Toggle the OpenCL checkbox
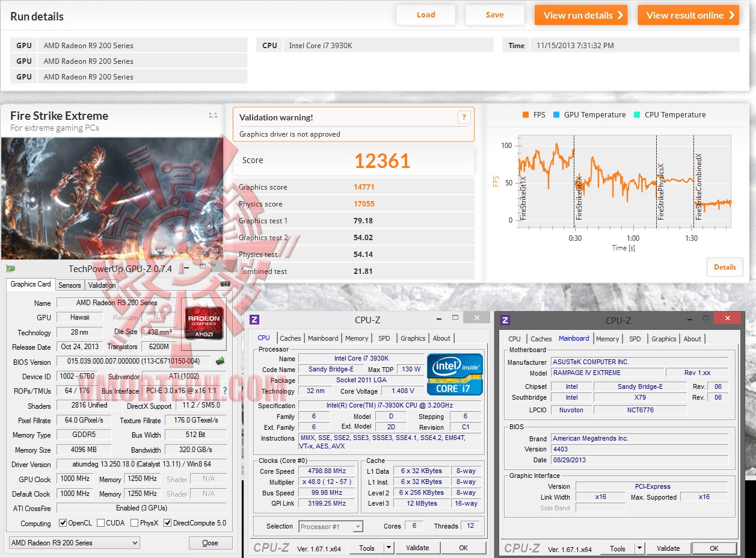756x558 pixels. pos(63,523)
